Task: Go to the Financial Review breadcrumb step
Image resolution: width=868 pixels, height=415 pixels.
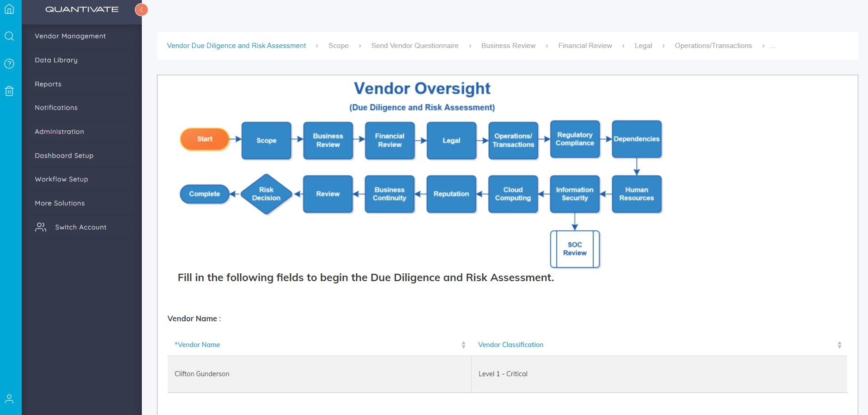Action: tap(585, 46)
